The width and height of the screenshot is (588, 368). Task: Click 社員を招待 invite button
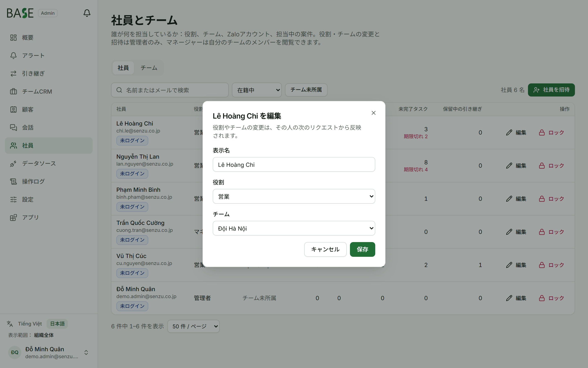pos(551,90)
